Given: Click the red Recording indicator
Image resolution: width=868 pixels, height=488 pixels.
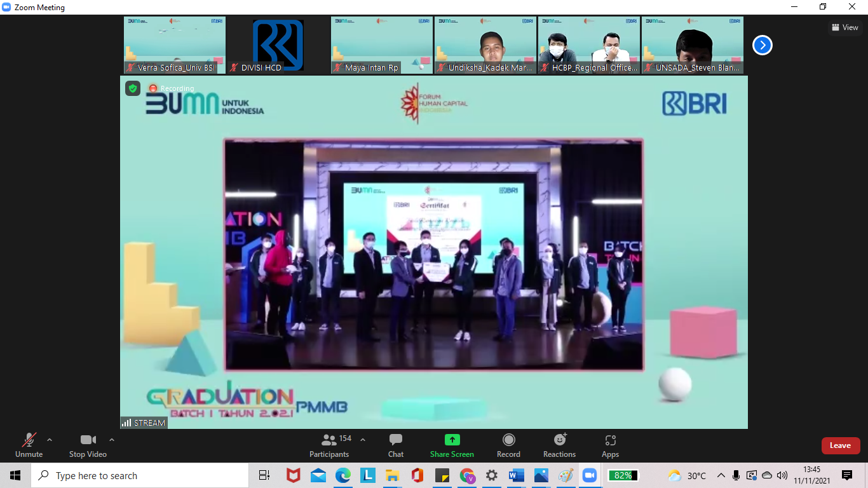Looking at the screenshot, I should (x=172, y=88).
